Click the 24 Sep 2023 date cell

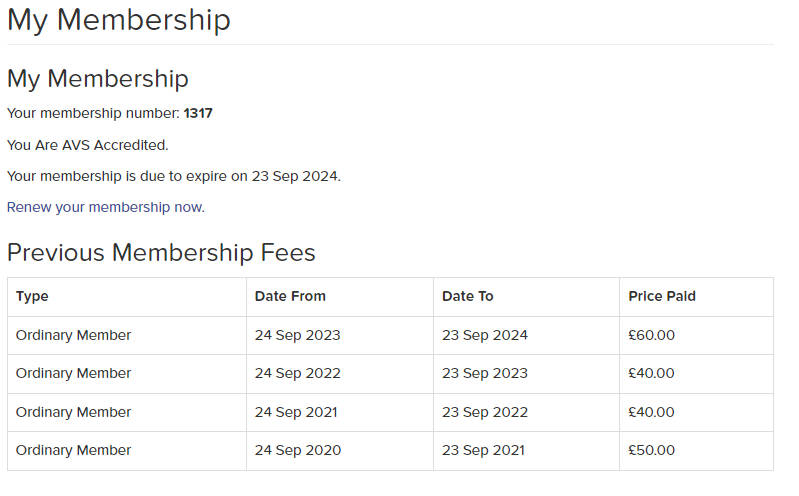(x=297, y=335)
